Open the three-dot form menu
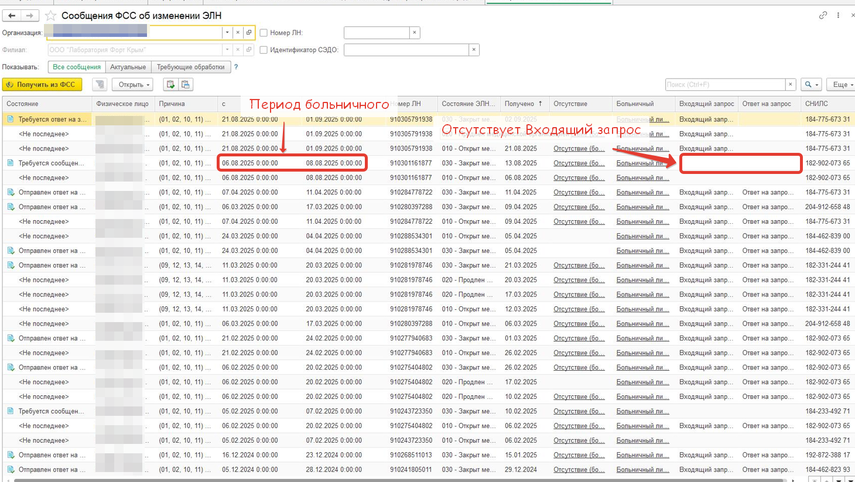 (x=838, y=16)
